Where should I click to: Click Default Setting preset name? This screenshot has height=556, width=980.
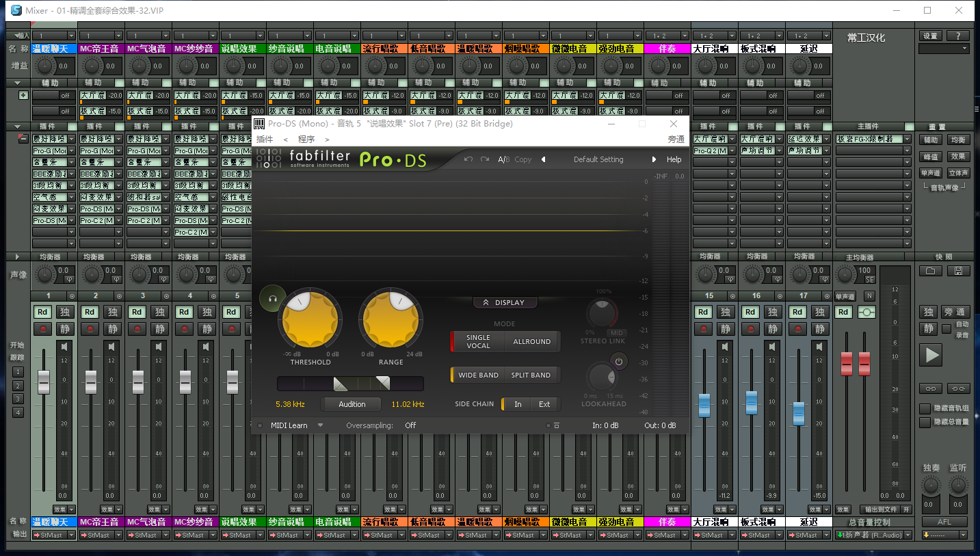(x=598, y=159)
